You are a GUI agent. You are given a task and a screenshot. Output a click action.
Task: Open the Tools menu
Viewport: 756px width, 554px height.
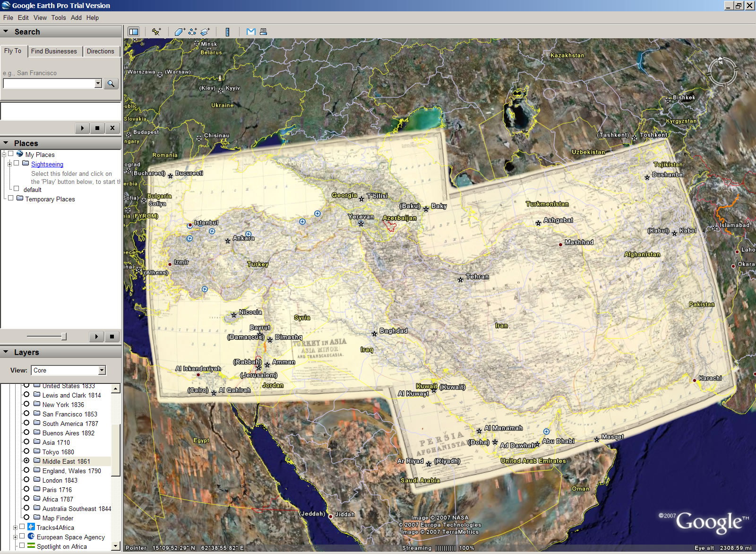point(58,17)
